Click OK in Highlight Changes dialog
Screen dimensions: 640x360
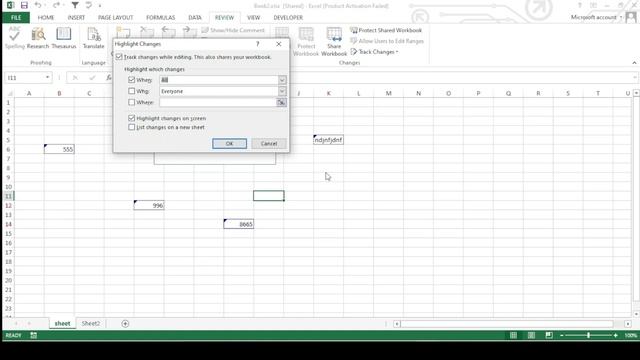coord(229,144)
